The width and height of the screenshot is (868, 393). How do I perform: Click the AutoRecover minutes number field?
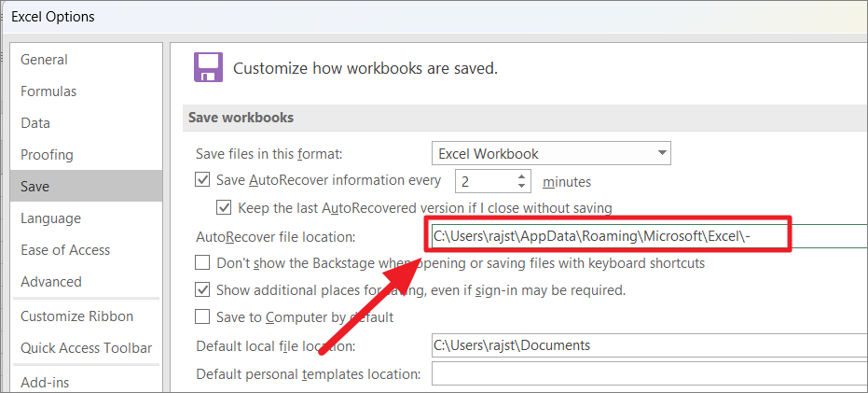(x=485, y=181)
